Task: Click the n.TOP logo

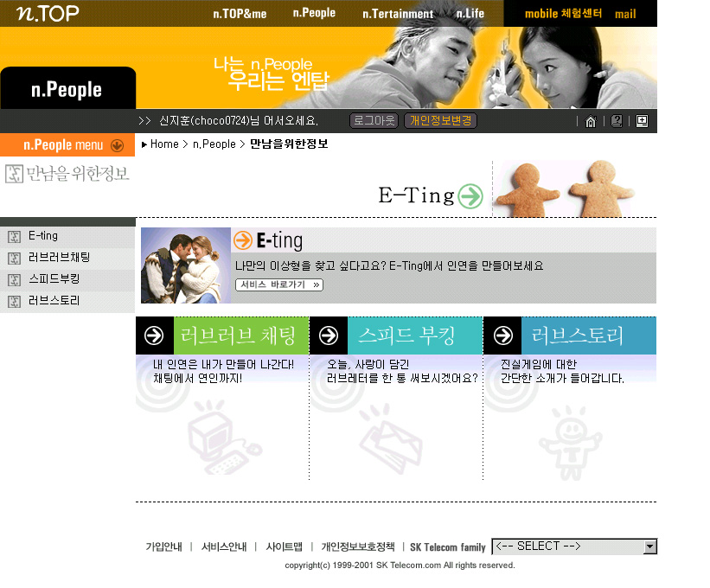Action: pos(48,14)
